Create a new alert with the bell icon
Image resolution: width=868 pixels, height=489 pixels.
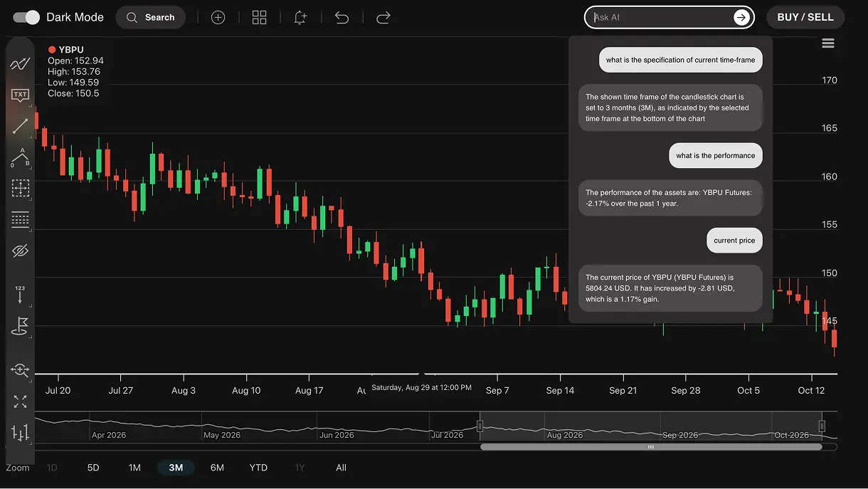[300, 17]
